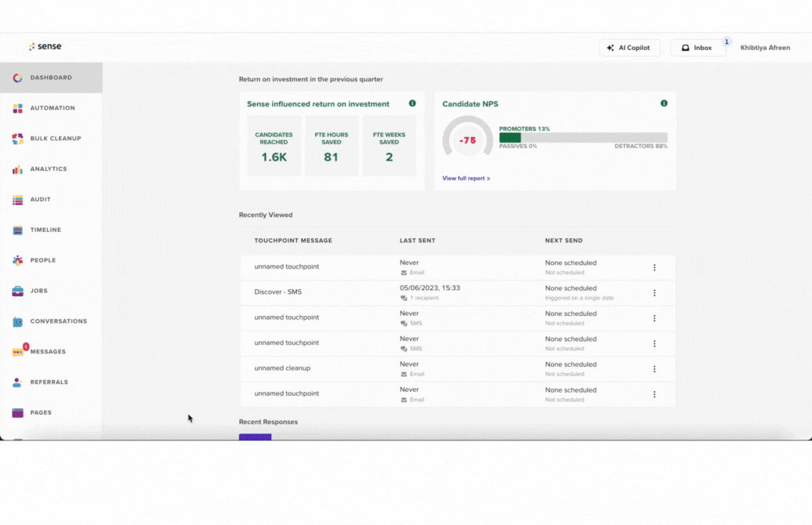Open three-dot menu for first unnamed touchpoint
Viewport: 812px width, 525px height.
654,268
